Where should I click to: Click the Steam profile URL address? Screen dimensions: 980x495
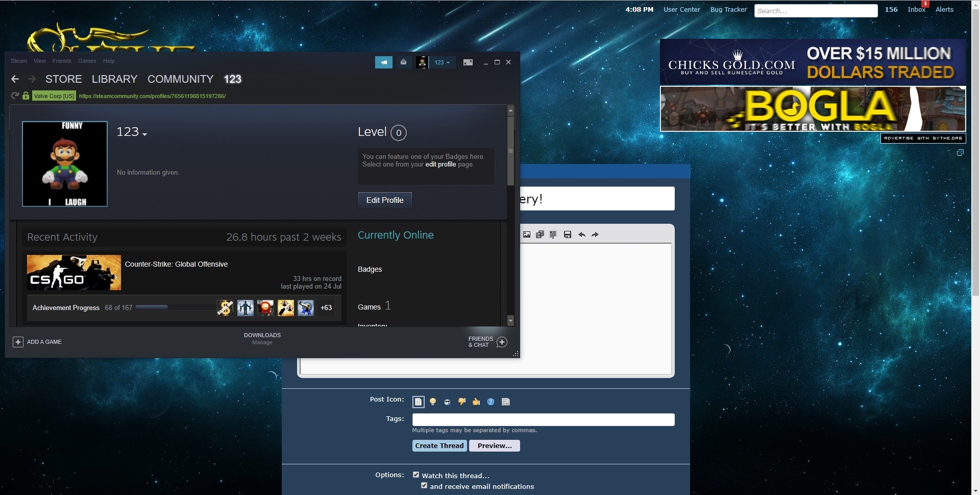point(152,96)
